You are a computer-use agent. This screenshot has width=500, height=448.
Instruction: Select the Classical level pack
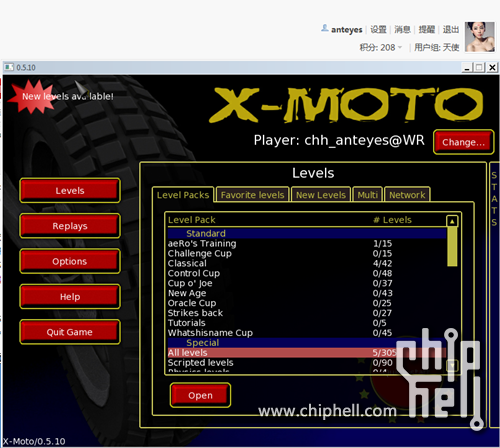click(307, 263)
